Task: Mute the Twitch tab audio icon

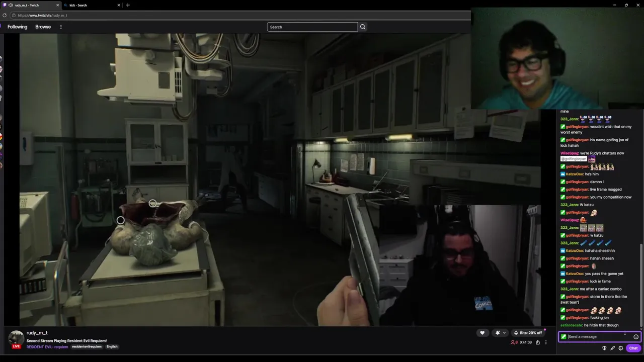Action: [11, 5]
